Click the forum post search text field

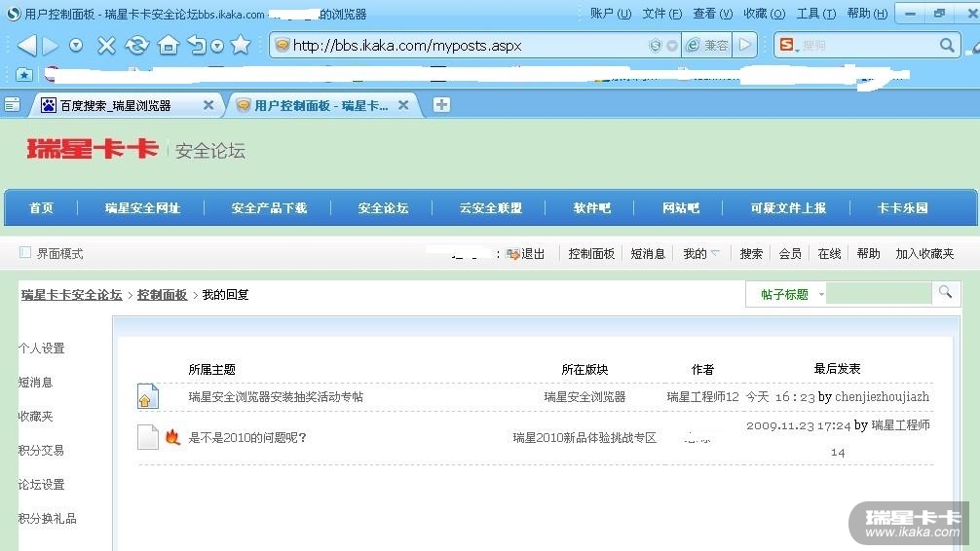point(879,294)
